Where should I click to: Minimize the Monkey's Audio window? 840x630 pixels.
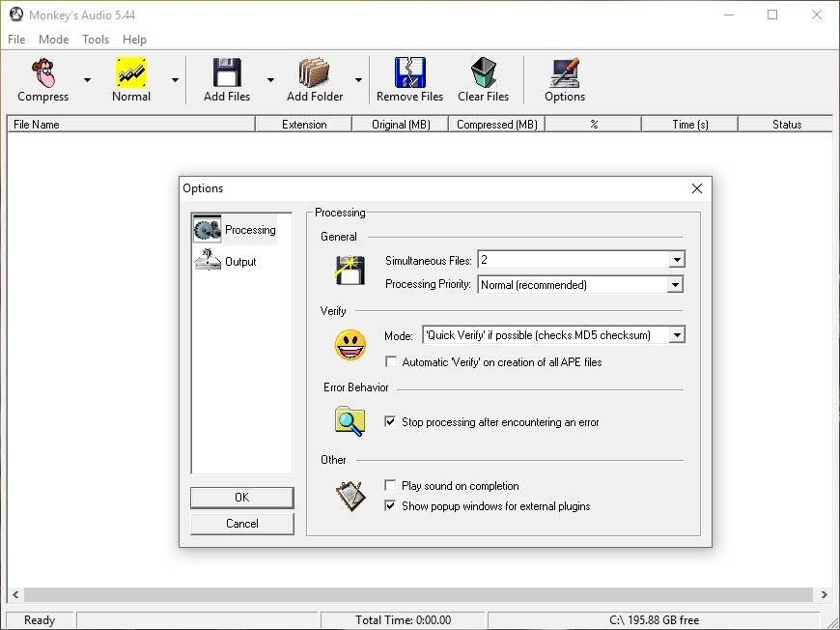[x=729, y=14]
